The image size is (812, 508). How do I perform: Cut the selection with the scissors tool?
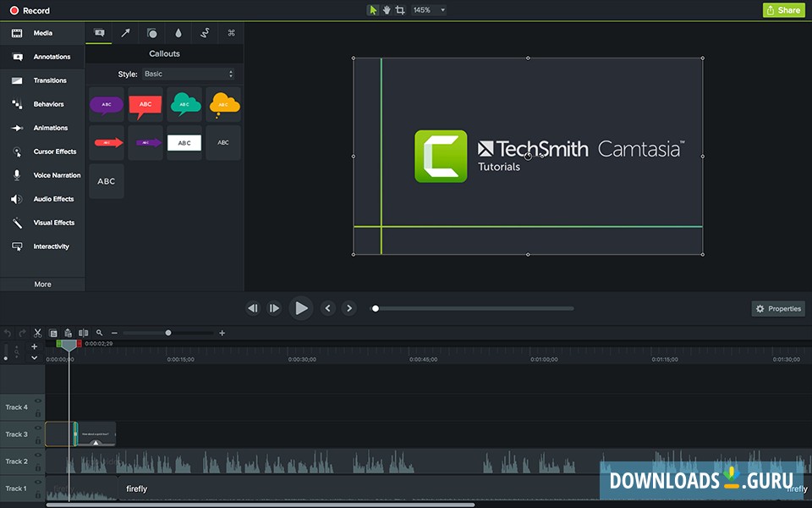point(37,333)
